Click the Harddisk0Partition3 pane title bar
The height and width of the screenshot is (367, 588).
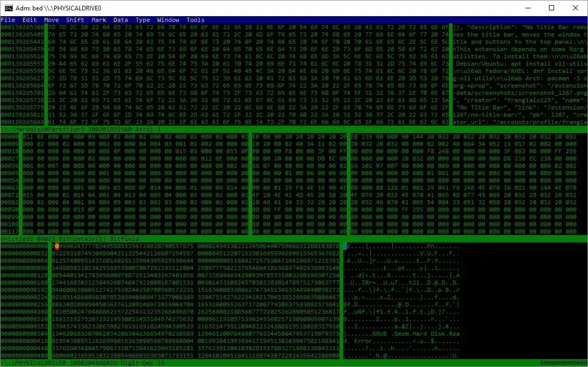point(294,129)
